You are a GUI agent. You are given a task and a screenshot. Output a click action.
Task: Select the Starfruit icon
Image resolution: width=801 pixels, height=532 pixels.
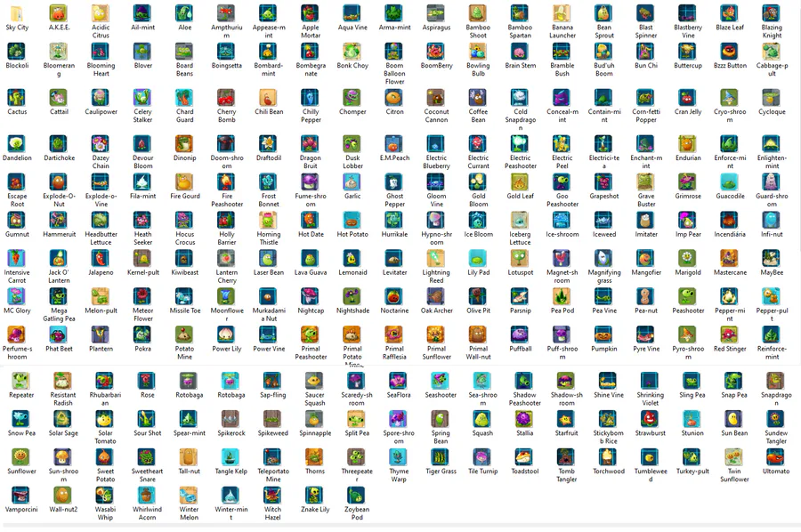566,419
